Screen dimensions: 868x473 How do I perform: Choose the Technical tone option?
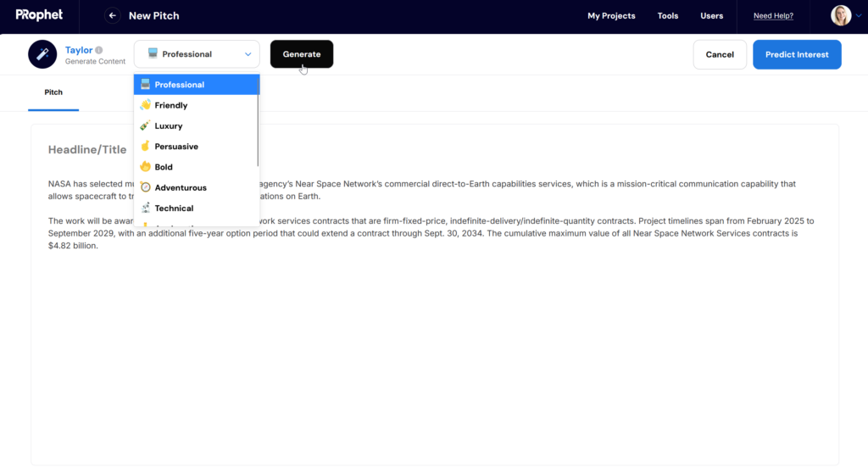(197, 209)
